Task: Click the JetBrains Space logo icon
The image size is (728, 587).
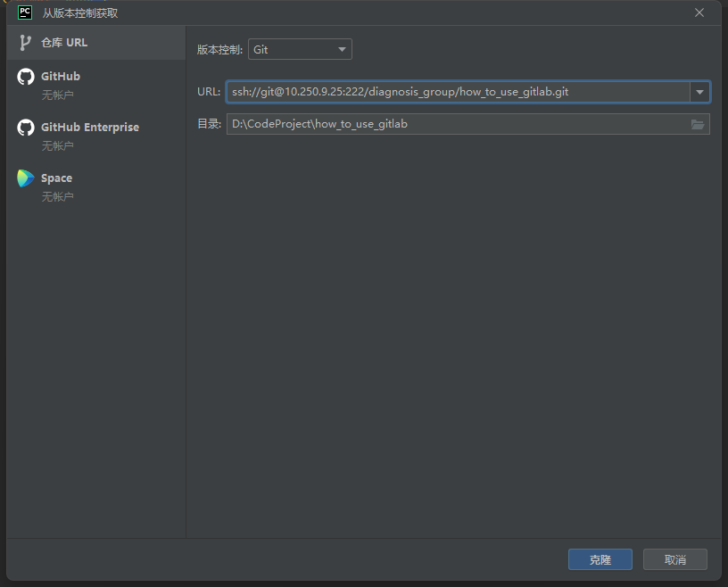Action: [26, 178]
